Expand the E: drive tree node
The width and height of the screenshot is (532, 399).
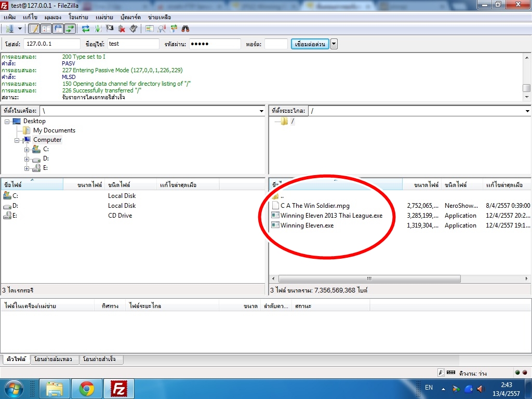[26, 168]
